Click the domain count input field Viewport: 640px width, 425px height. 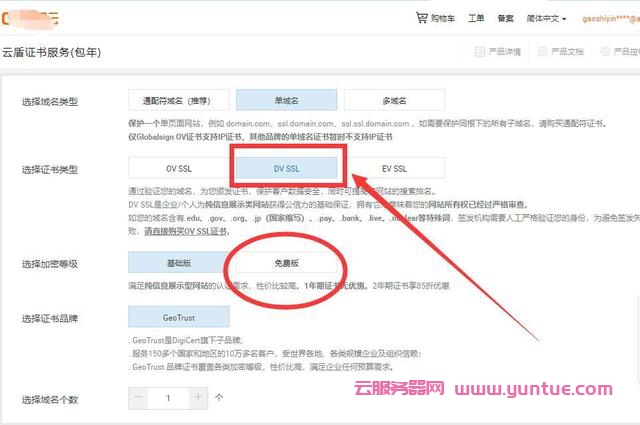(169, 397)
